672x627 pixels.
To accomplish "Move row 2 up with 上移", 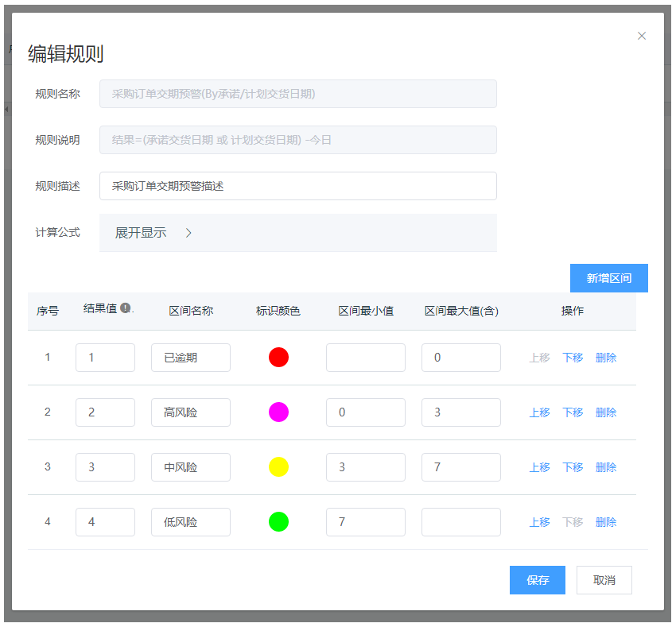I will coord(539,412).
